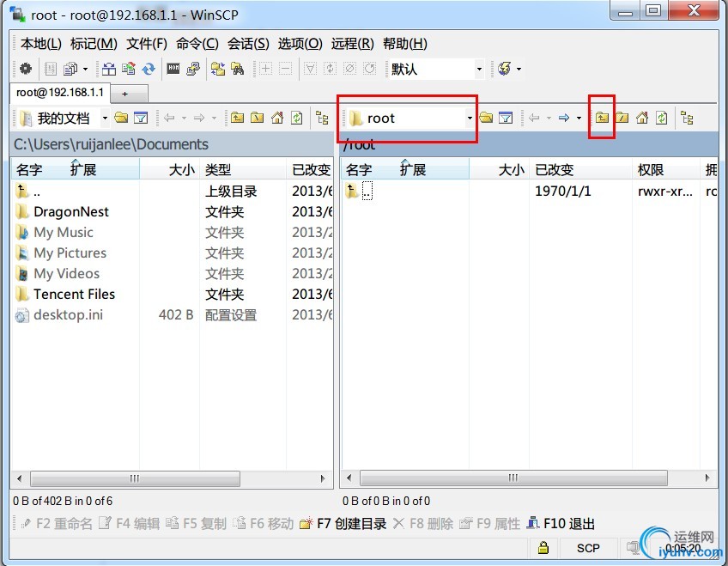This screenshot has height=566, width=728.
Task: Click F9 属性 button
Action: click(x=490, y=524)
